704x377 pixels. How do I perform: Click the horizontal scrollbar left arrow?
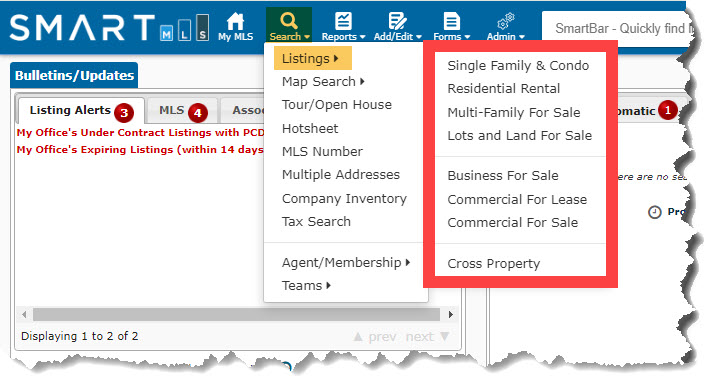pos(24,314)
